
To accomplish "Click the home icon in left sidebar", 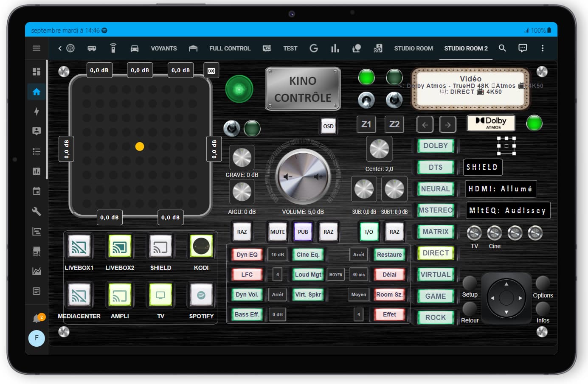I will (x=37, y=92).
